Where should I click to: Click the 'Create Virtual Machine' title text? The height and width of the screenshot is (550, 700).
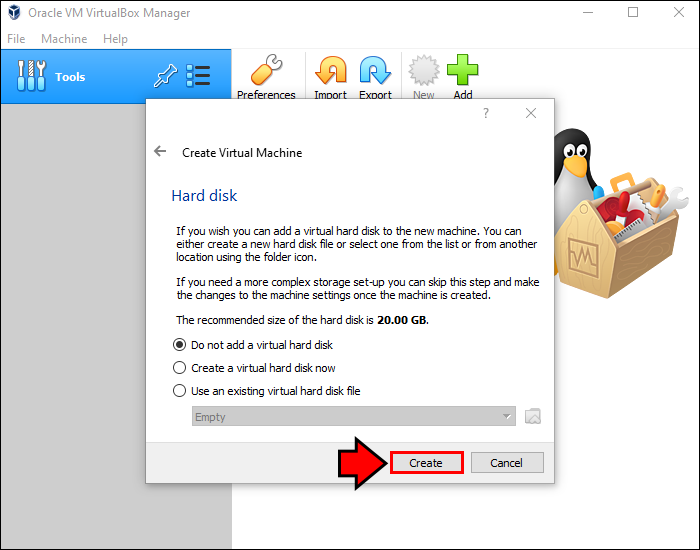tap(242, 153)
